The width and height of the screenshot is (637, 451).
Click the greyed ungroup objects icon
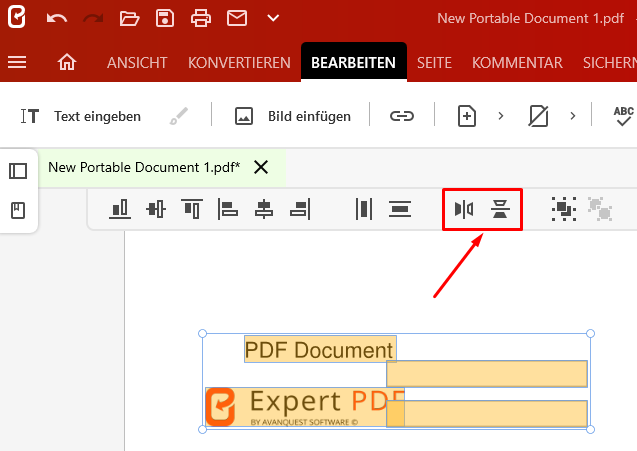600,209
